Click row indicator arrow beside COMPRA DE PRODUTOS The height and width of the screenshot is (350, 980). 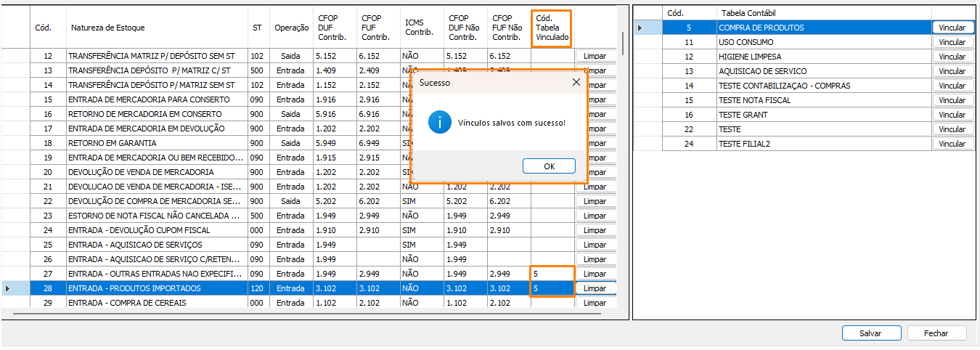tap(640, 28)
